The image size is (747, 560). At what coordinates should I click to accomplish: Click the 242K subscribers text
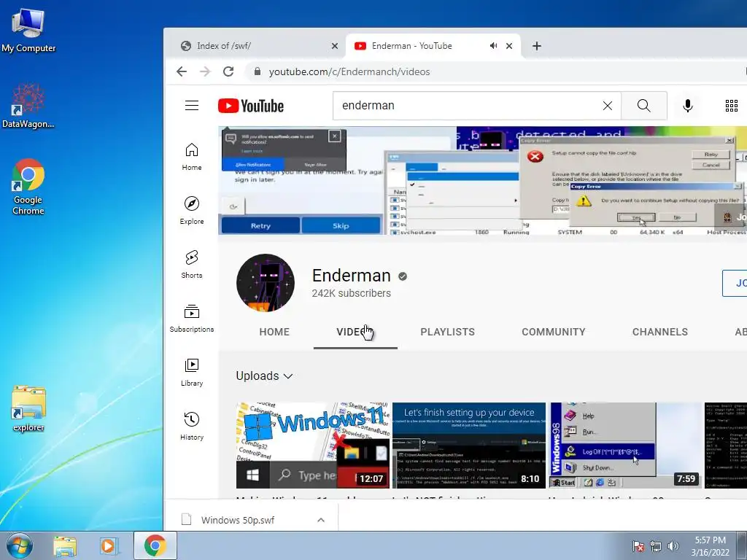351,293
